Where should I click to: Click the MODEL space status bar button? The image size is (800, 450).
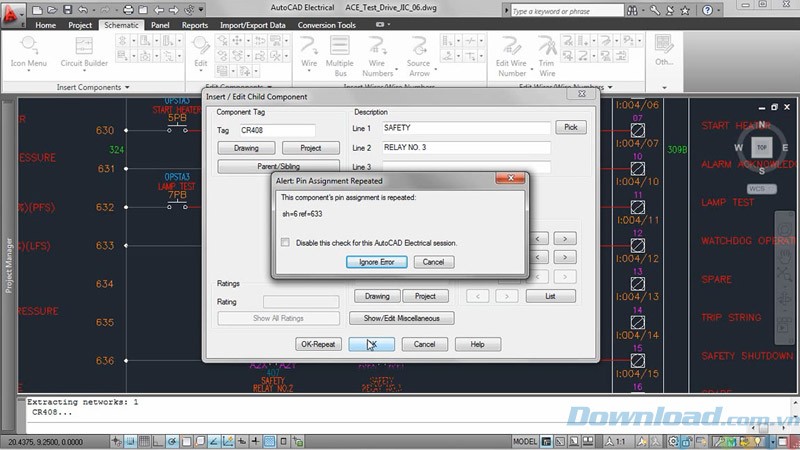point(525,441)
